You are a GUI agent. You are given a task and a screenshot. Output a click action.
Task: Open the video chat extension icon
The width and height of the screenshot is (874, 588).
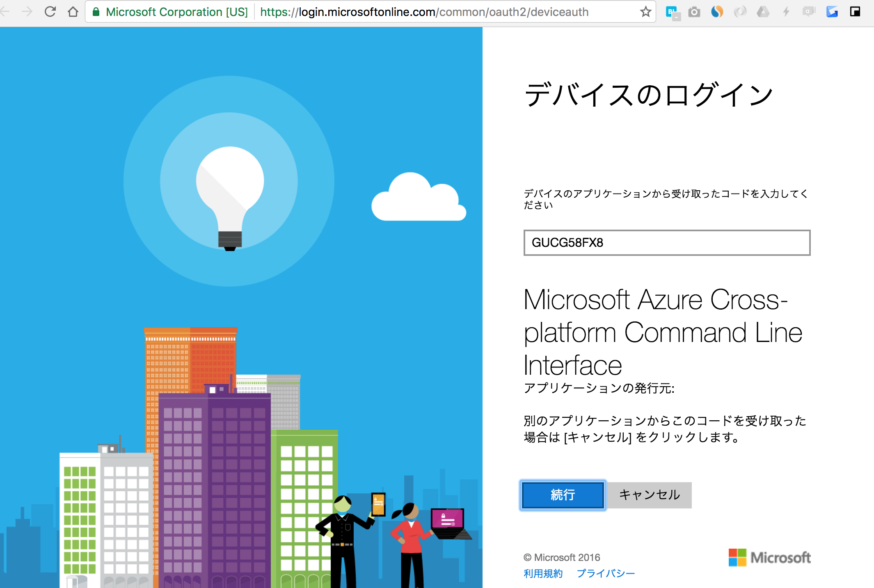[809, 11]
